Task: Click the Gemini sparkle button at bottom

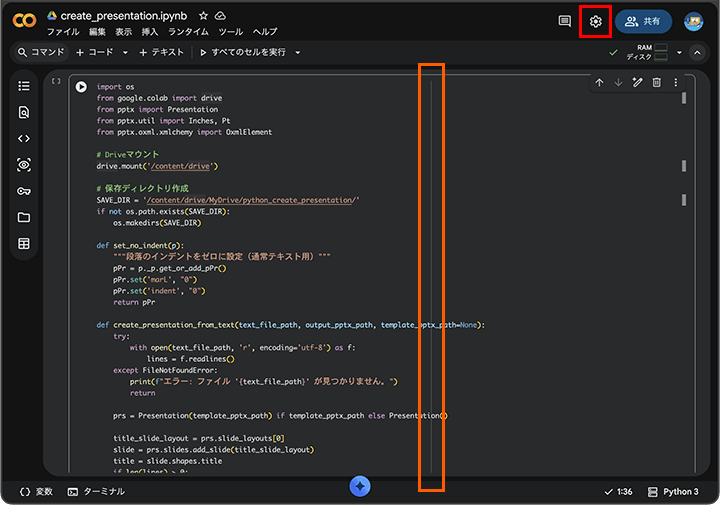Action: coord(360,486)
